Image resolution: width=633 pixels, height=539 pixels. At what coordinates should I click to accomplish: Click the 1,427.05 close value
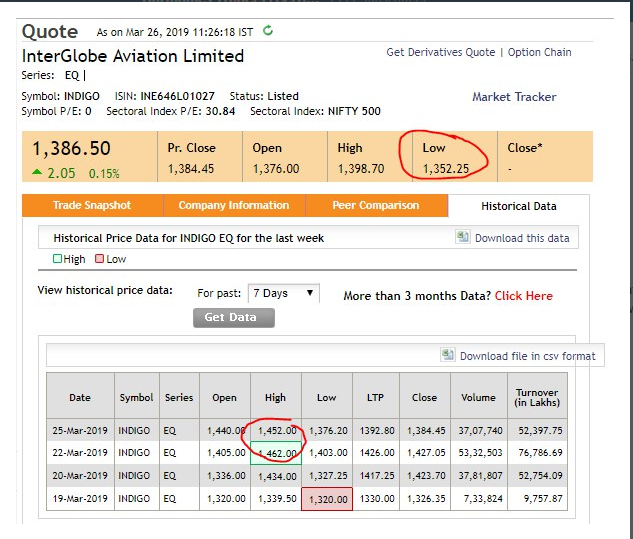426,453
